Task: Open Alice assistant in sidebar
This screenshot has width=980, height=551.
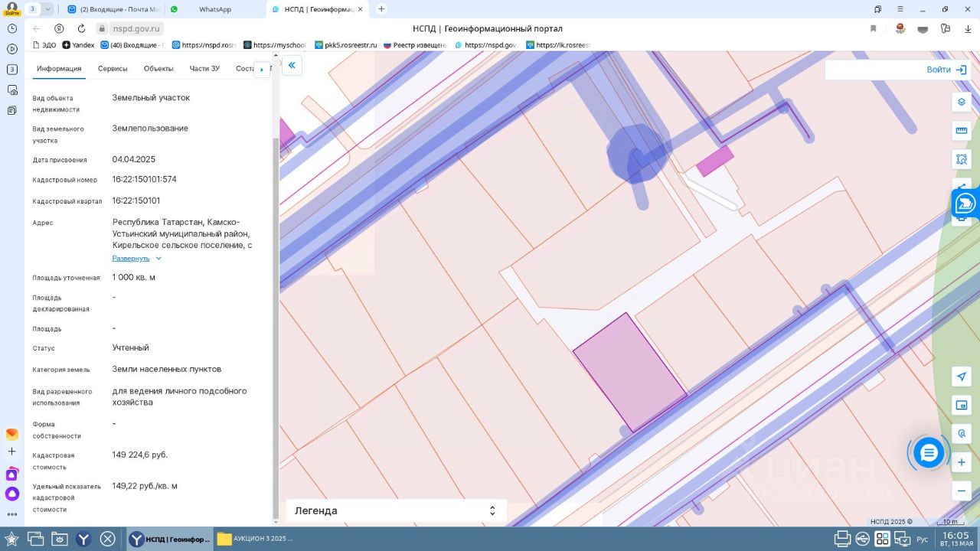Action: (x=12, y=494)
